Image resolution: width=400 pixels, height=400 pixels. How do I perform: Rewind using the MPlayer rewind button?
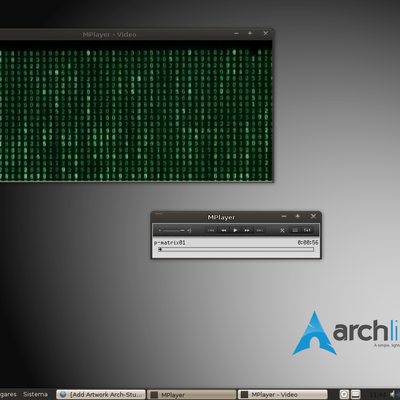click(224, 230)
